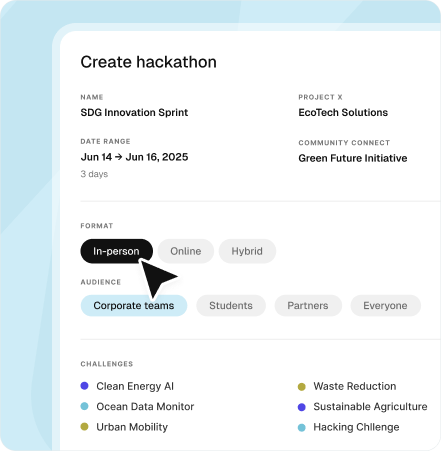This screenshot has width=441, height=451.
Task: Select Corporate teams audience
Action: pyautogui.click(x=134, y=305)
